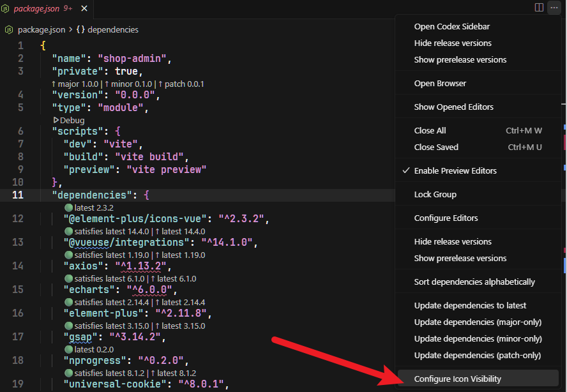Click the major 1.0.0 version bump lens

(75, 84)
